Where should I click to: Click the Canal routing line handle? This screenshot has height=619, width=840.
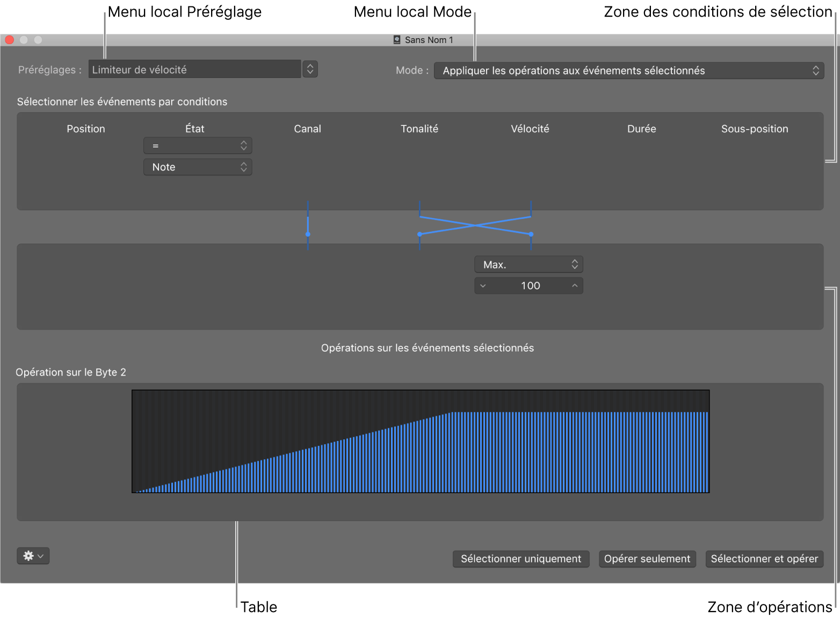click(308, 234)
